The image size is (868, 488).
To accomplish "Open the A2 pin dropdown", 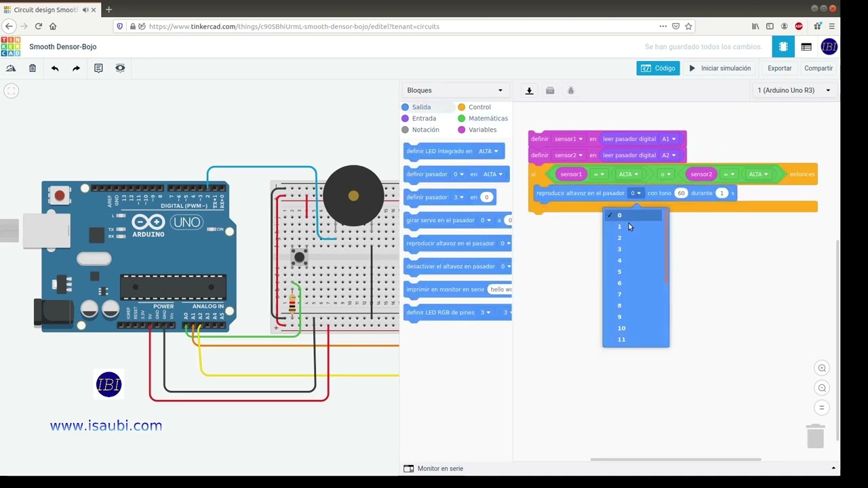I will (x=669, y=155).
